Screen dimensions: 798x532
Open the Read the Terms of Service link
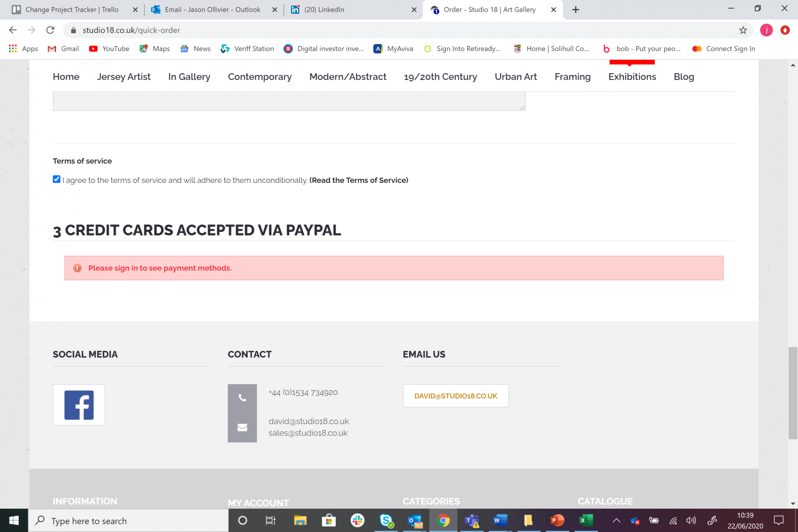click(x=358, y=180)
